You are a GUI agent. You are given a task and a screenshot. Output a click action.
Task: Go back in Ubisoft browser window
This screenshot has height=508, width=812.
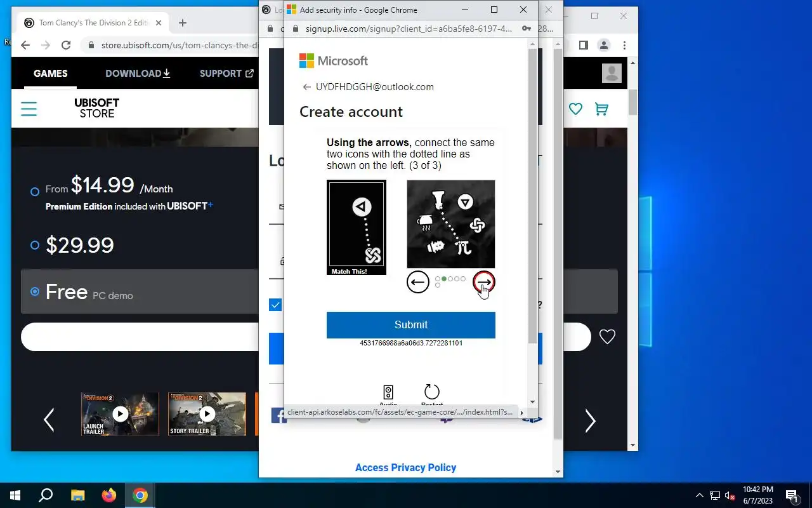tap(25, 45)
